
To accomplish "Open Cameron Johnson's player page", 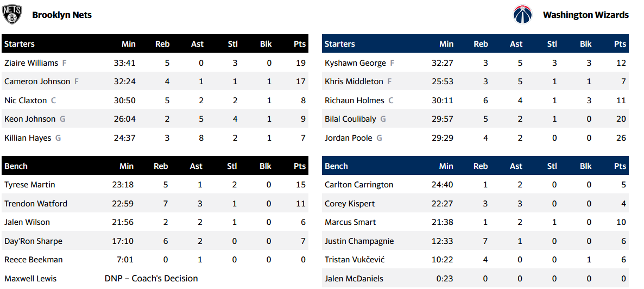I will [x=37, y=81].
